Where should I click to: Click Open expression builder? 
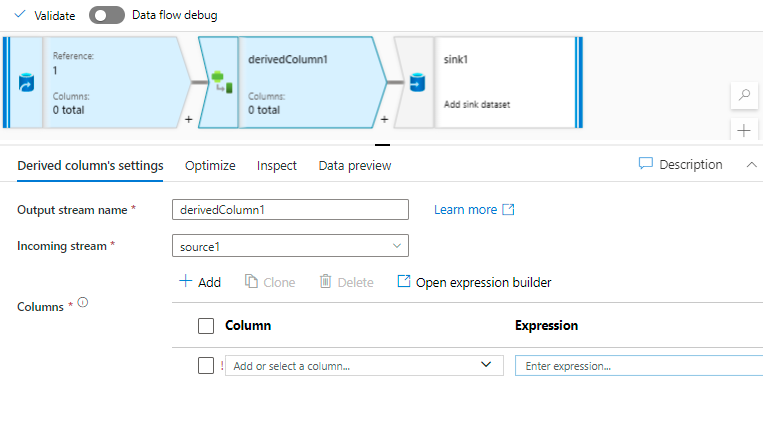coord(474,282)
